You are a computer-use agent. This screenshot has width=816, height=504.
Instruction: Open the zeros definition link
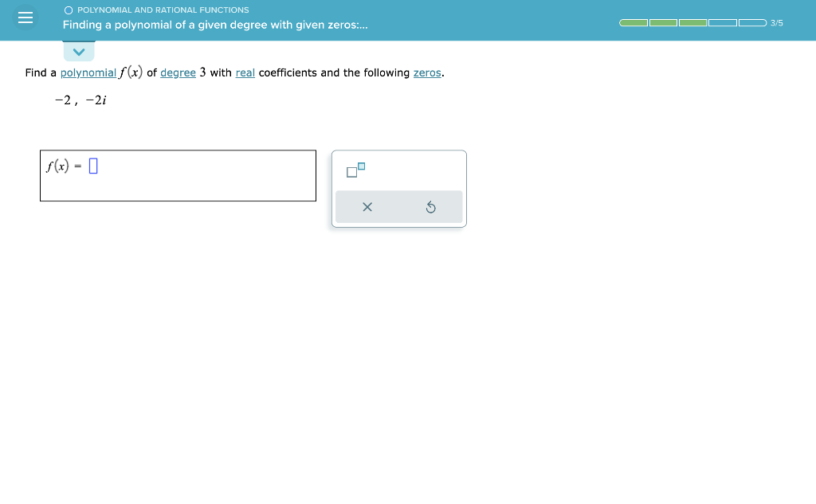click(x=427, y=72)
